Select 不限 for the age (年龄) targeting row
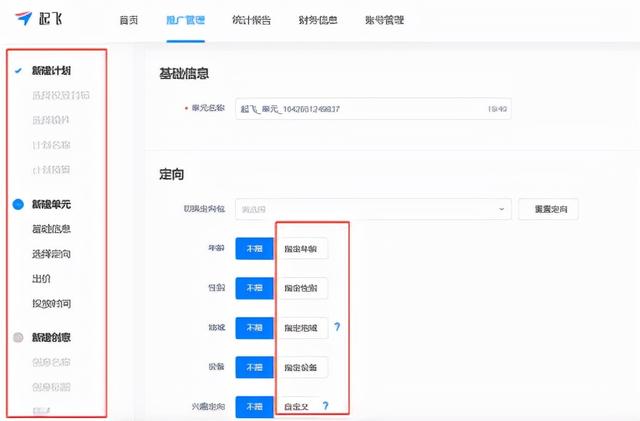This screenshot has height=421, width=640. [254, 249]
